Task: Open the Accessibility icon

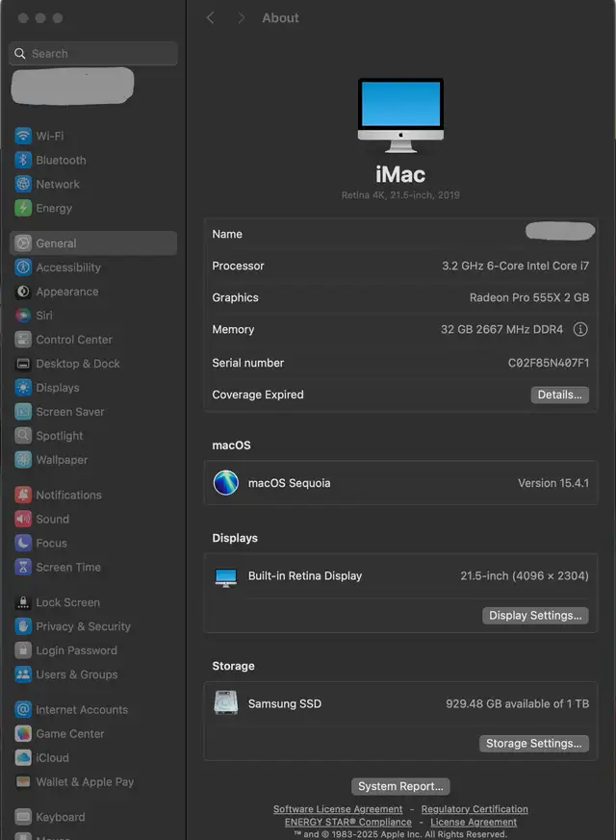Action: coord(23,267)
